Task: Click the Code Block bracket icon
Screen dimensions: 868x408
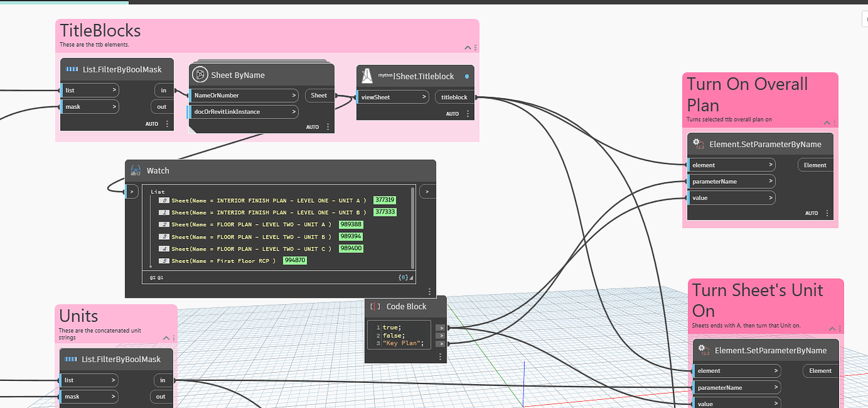Action: point(376,307)
